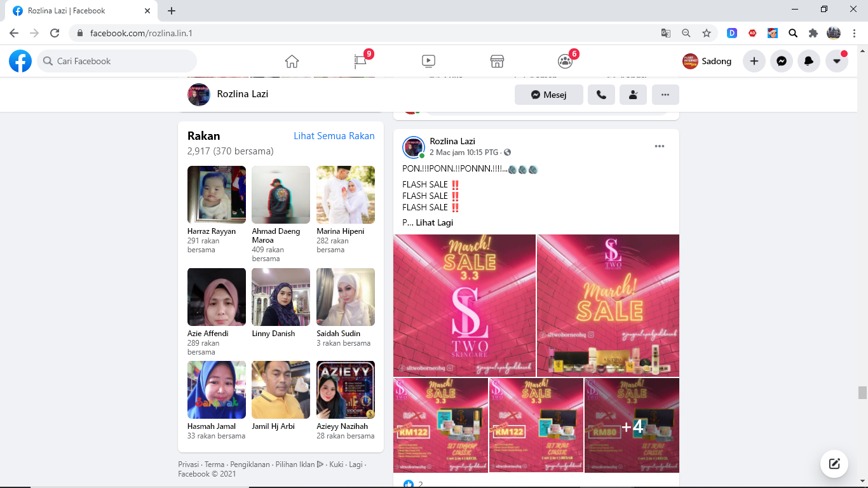Click the Cari Facebook search field
The height and width of the screenshot is (488, 868).
point(118,61)
